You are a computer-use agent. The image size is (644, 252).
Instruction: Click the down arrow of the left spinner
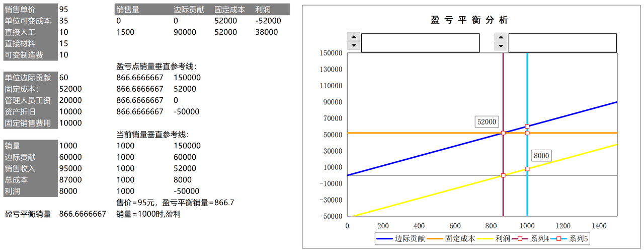click(x=354, y=47)
